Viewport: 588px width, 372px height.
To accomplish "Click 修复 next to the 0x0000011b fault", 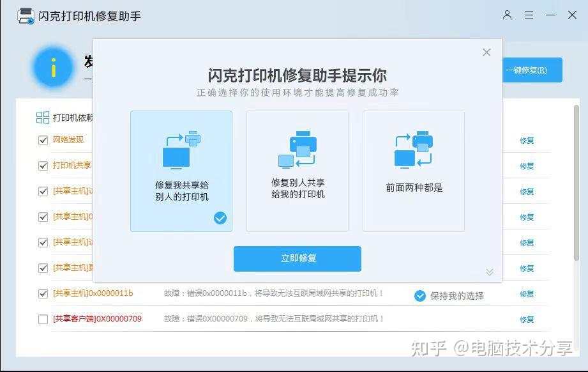I will click(526, 294).
